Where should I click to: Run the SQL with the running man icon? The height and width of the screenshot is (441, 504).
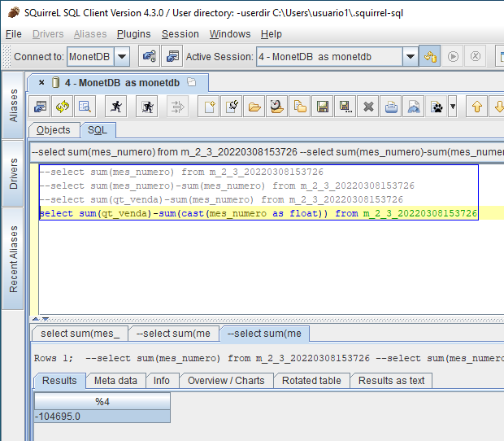click(x=116, y=106)
